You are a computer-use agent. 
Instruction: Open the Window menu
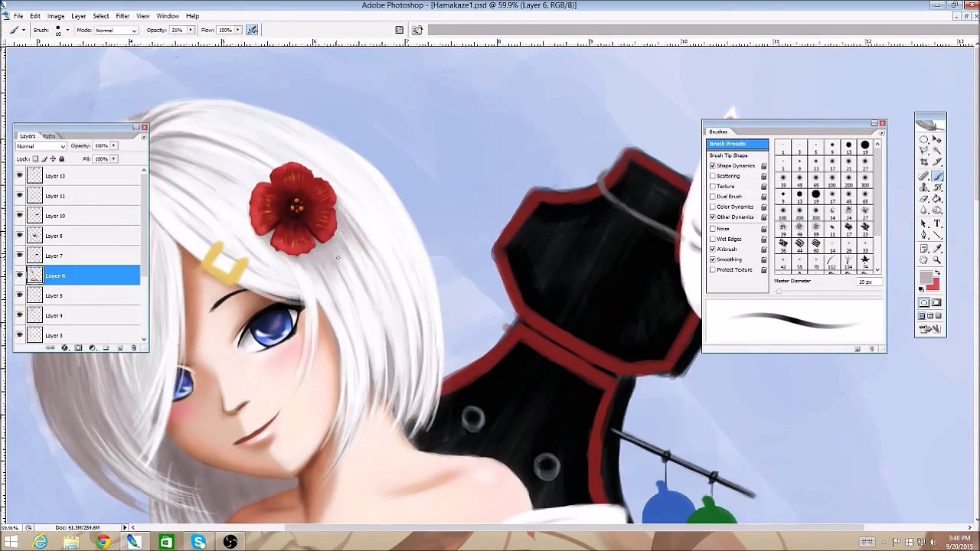(x=168, y=16)
